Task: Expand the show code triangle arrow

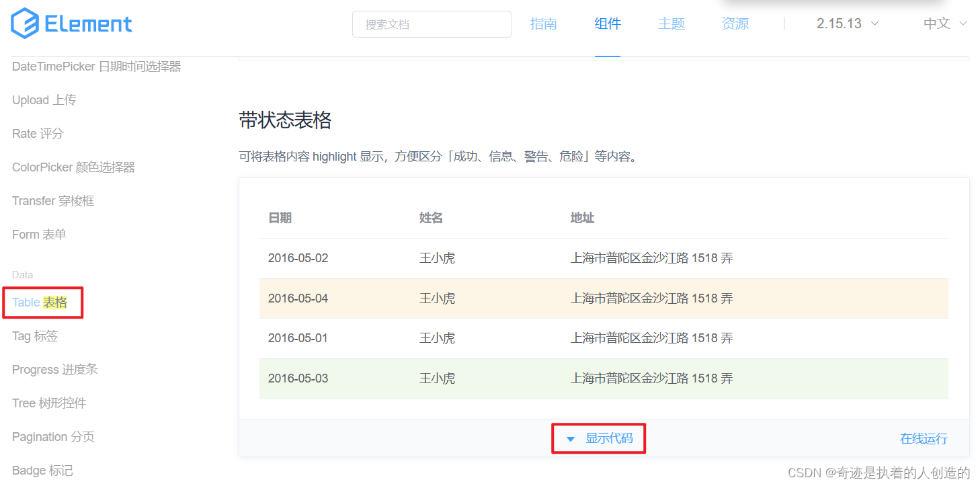Action: tap(571, 439)
